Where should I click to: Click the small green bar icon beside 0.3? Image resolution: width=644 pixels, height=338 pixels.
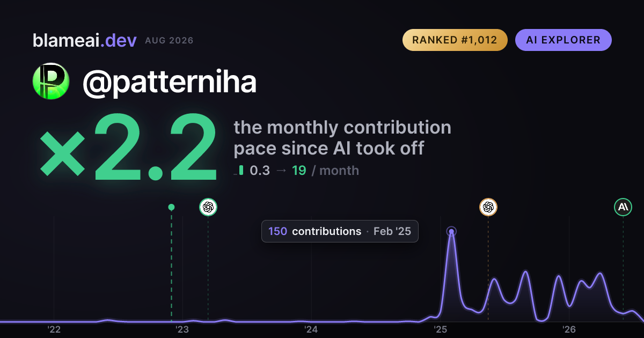pyautogui.click(x=241, y=171)
